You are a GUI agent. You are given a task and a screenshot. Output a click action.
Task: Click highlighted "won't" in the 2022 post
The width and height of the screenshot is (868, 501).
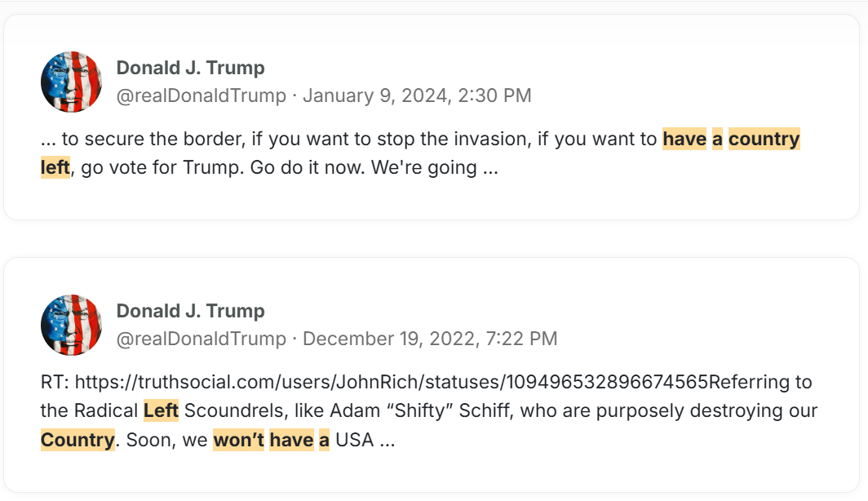coord(238,440)
